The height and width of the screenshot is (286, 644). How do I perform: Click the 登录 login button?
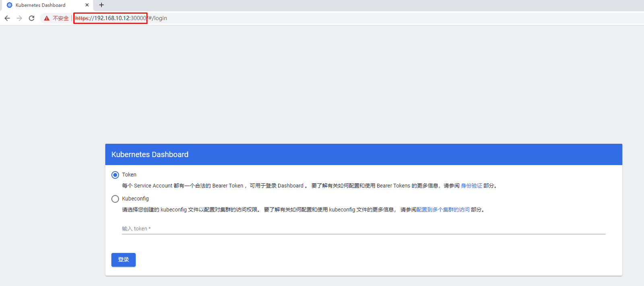coord(124,260)
